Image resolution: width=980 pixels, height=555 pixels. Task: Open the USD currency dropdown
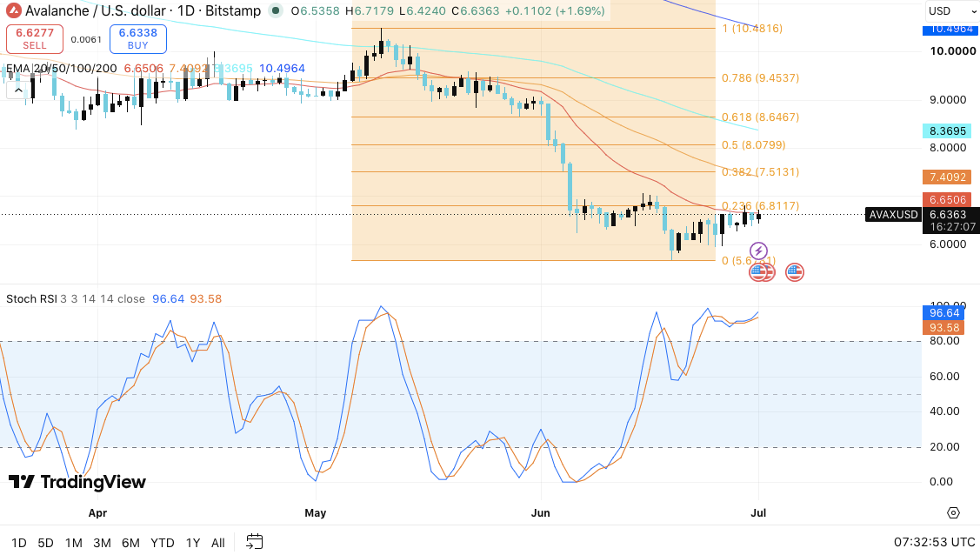(x=950, y=11)
